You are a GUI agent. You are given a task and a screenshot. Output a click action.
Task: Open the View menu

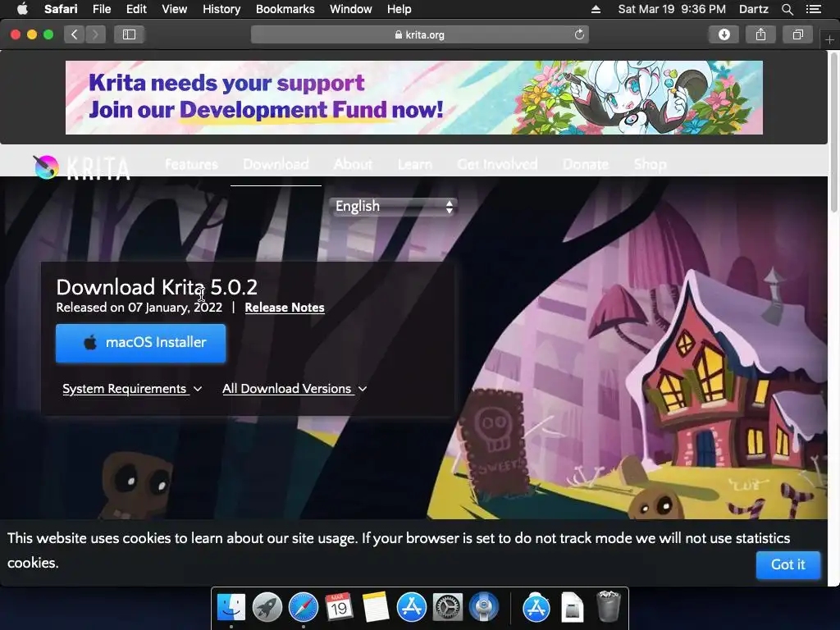tap(175, 9)
